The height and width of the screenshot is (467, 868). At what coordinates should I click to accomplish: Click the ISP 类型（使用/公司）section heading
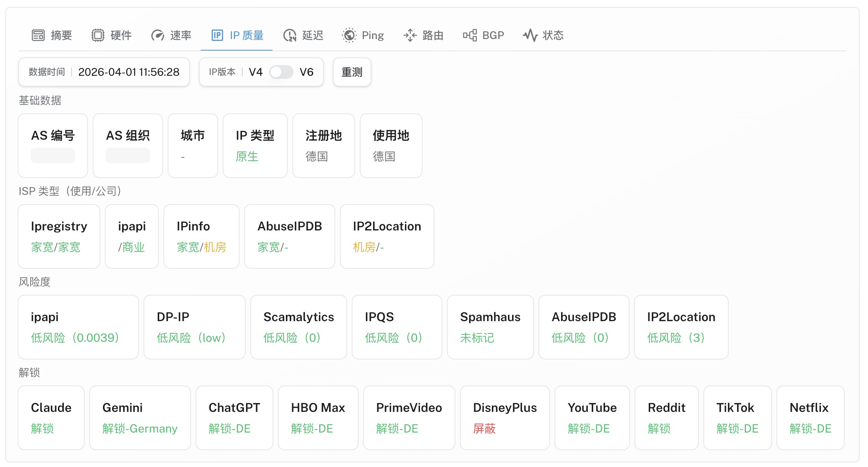coord(70,191)
